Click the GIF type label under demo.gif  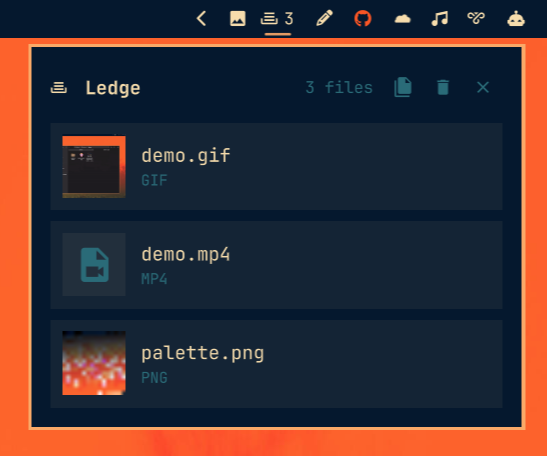[x=154, y=180]
